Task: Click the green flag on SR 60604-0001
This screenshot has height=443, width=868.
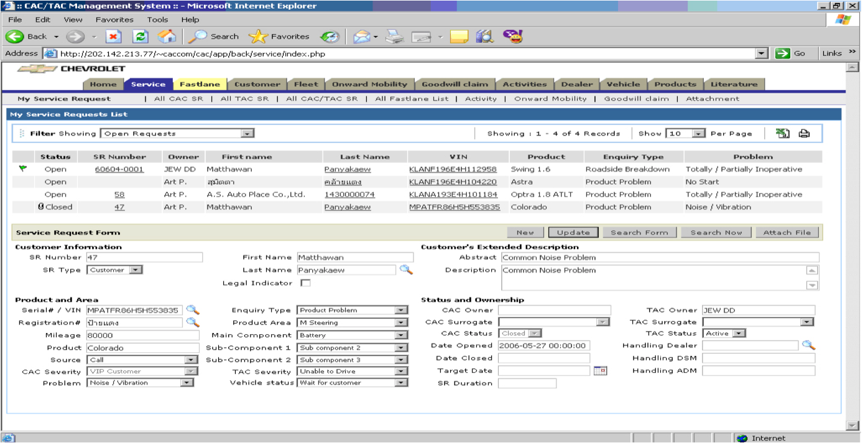Action: (23, 169)
